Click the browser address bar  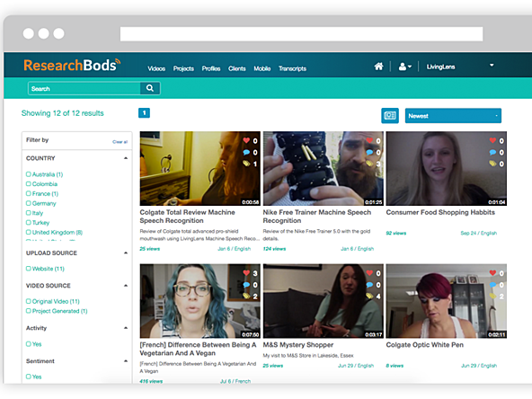point(301,34)
